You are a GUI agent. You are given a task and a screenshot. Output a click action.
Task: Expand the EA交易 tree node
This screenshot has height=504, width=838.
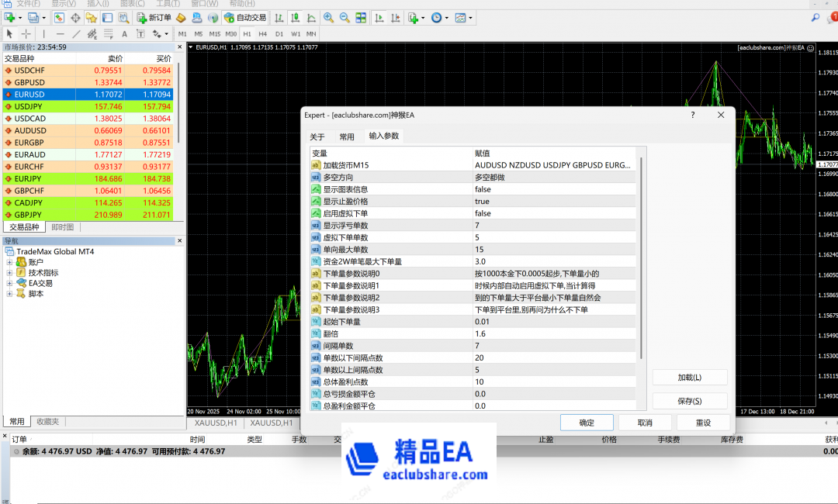pyautogui.click(x=10, y=284)
